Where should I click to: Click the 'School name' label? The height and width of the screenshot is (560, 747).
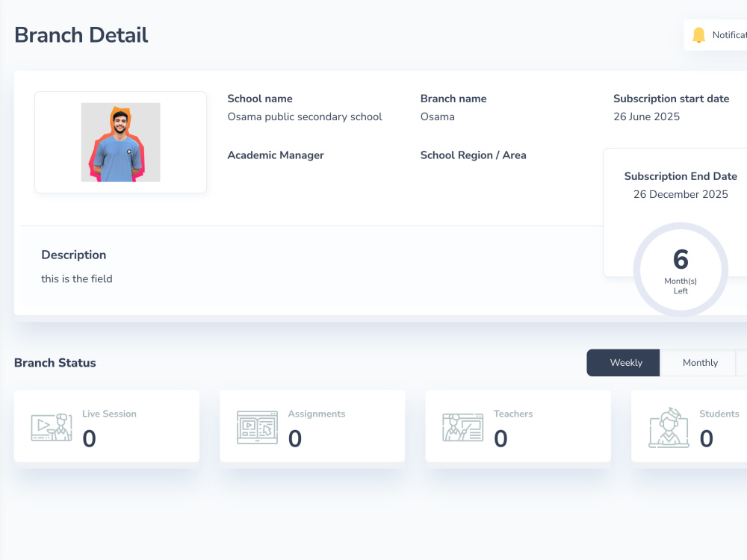tap(260, 99)
